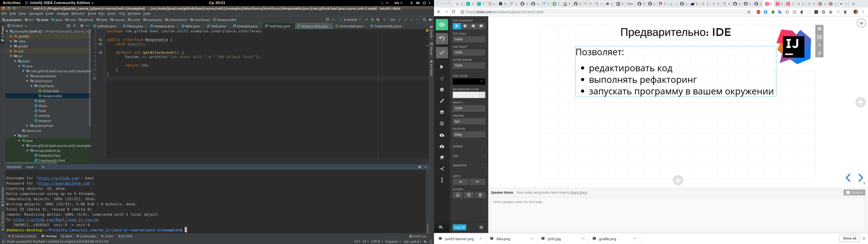Collapse the src folder
Screen dimensions: 868x244
(x=11, y=56)
